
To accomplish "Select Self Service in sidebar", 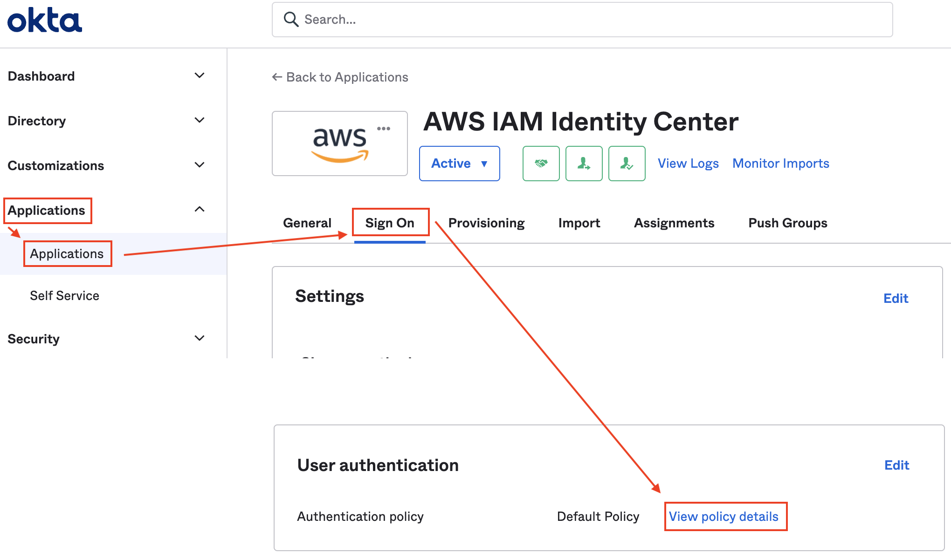I will tap(64, 296).
